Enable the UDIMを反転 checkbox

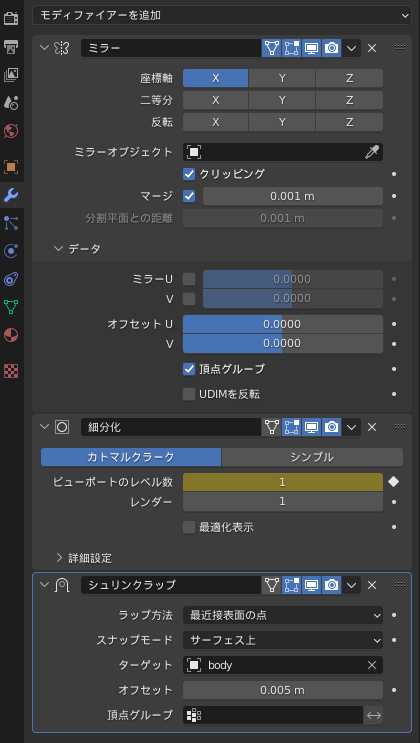click(189, 394)
